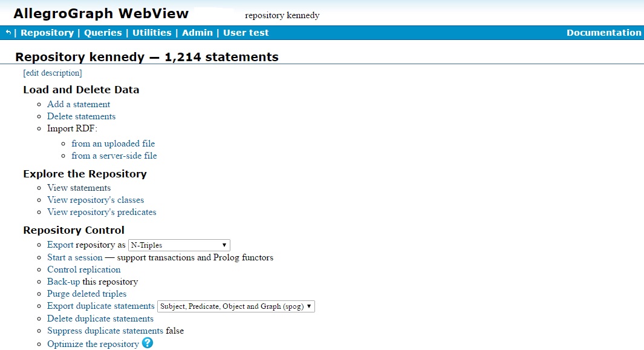Import RDF from a server-side file
This screenshot has width=644, height=350.
tap(114, 156)
